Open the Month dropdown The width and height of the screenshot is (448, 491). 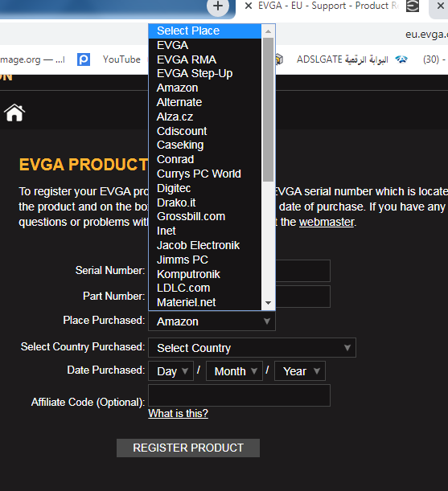(234, 371)
